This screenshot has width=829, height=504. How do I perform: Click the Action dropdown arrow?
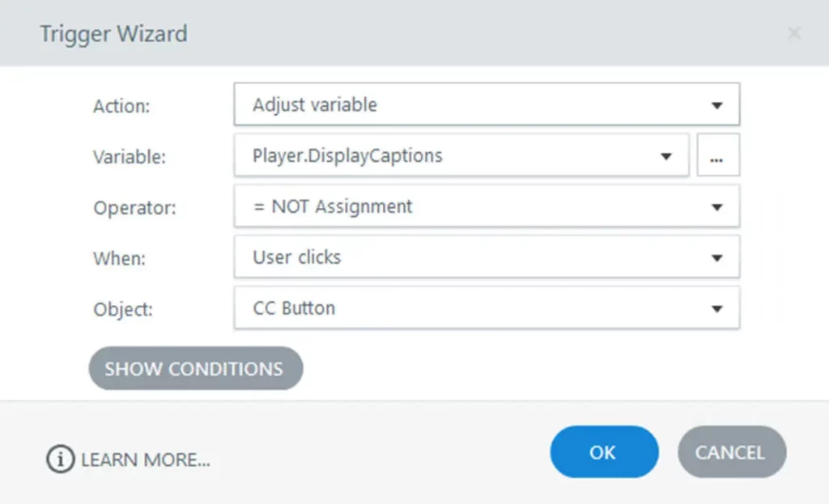716,106
